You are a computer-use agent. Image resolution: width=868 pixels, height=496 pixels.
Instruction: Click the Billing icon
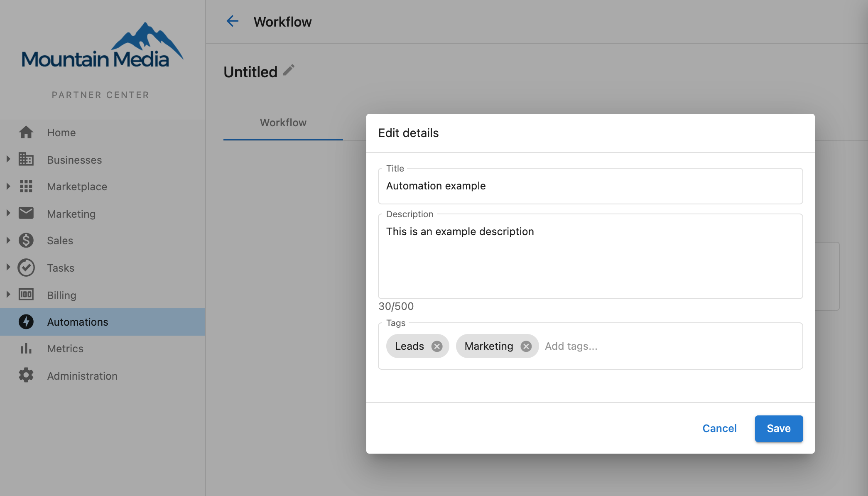pos(26,295)
